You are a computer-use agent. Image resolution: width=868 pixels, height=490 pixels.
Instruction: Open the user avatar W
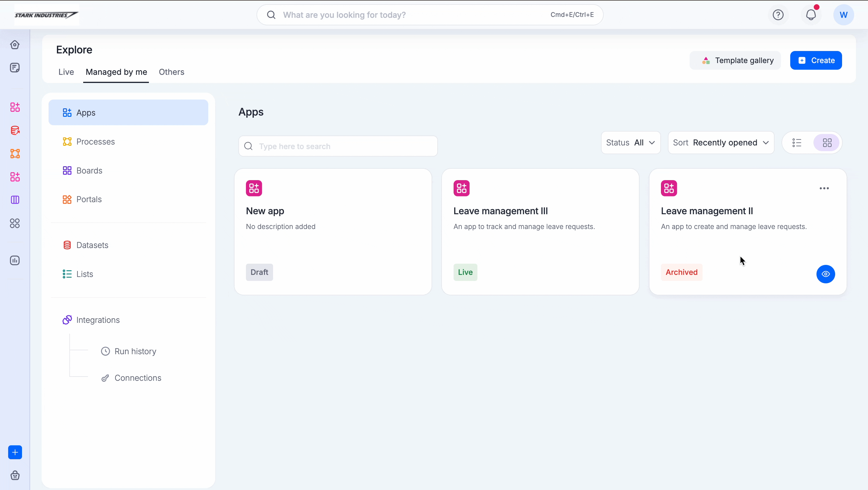843,15
